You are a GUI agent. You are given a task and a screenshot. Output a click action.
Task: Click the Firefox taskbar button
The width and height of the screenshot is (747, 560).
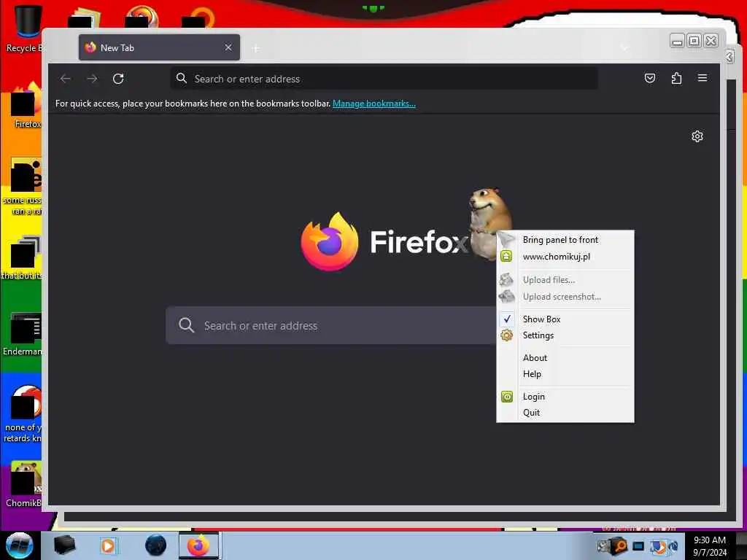point(198,545)
